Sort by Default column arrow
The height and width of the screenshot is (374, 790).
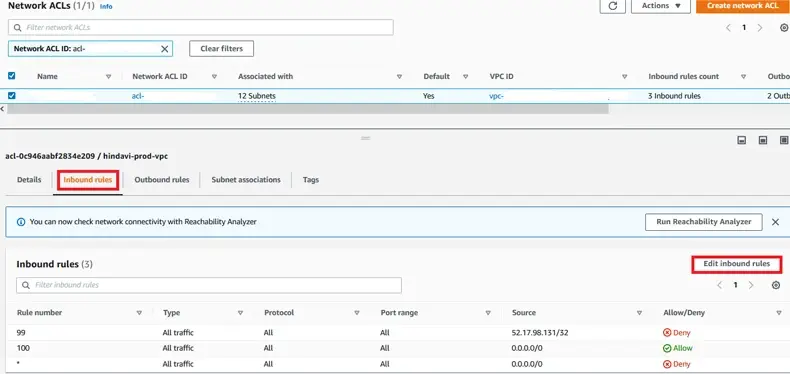pyautogui.click(x=465, y=77)
